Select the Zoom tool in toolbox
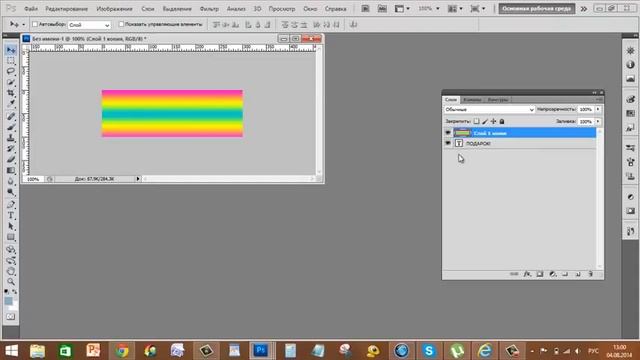 (x=11, y=282)
